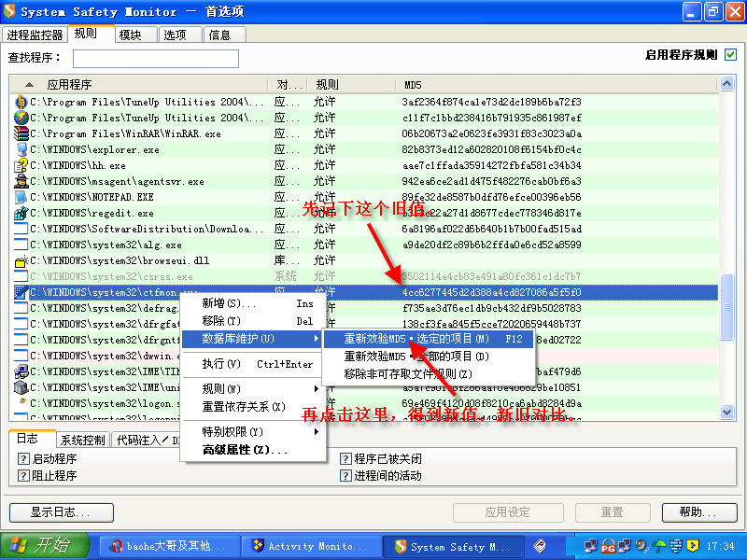Viewport: 747px width, 560px height.
Task: Click the WinRAR.exe books icon
Action: (21, 133)
